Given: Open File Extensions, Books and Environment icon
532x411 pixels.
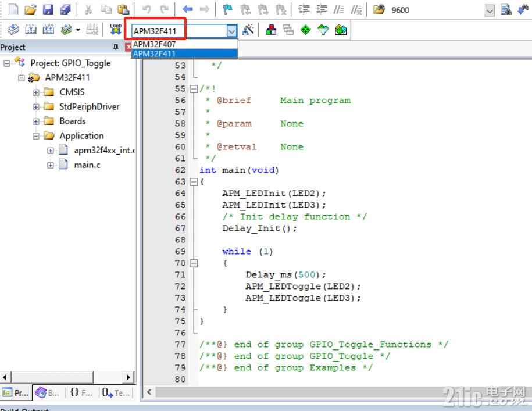Looking at the screenshot, I should 271,30.
